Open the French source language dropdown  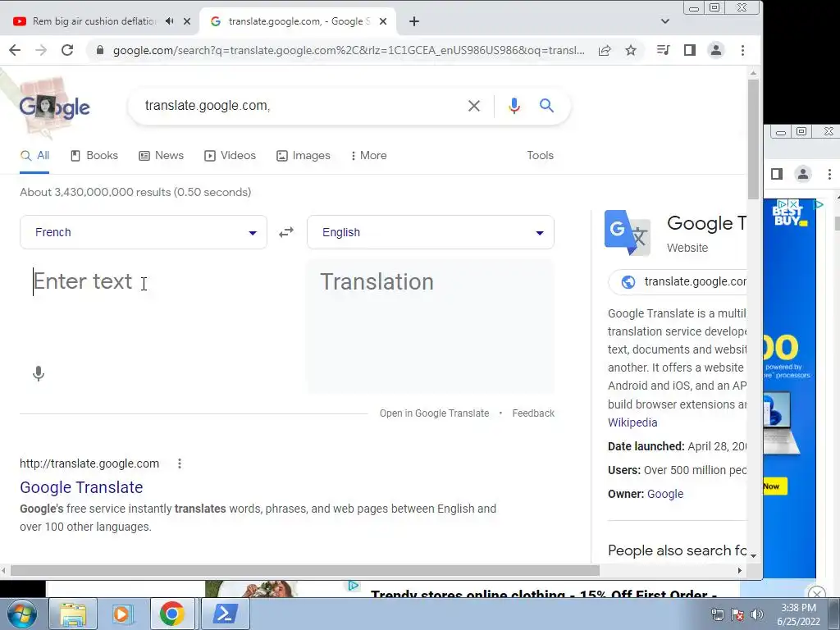tap(144, 232)
